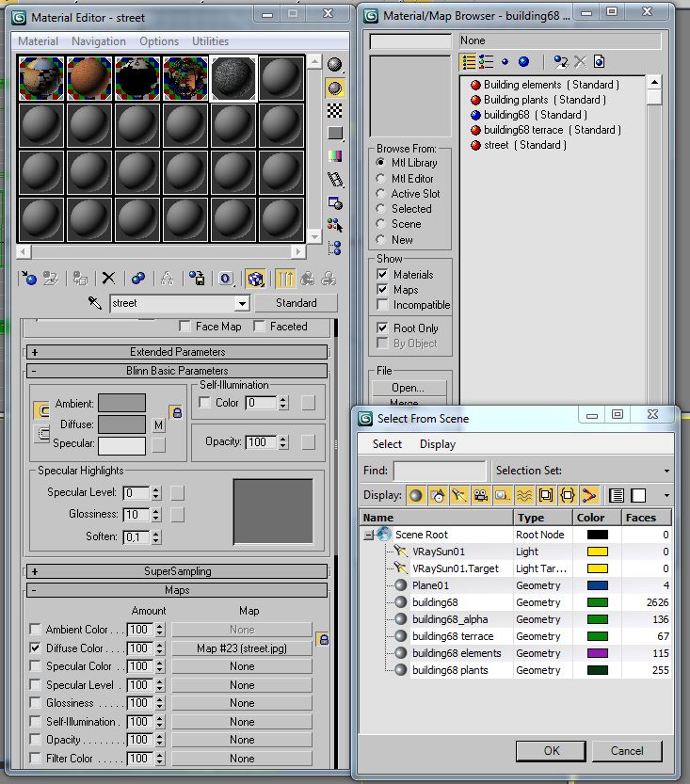This screenshot has width=690, height=784.
Task: Click the Find input field
Action: pyautogui.click(x=440, y=471)
